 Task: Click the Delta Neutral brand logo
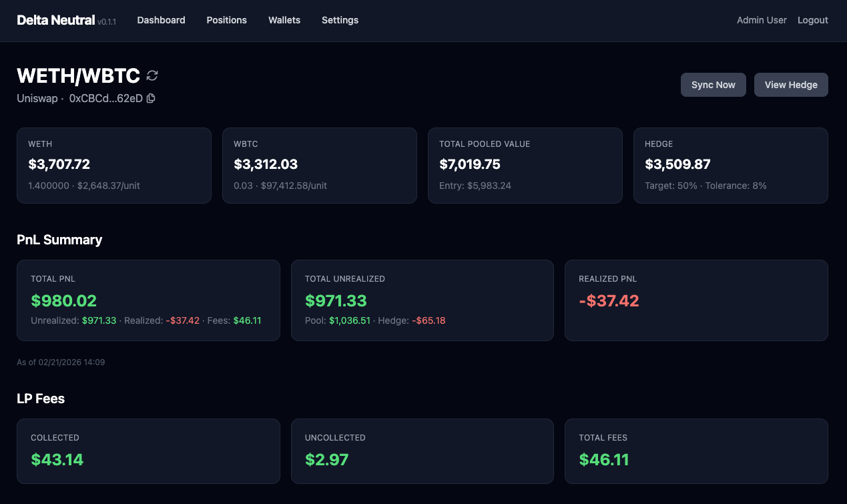click(56, 20)
